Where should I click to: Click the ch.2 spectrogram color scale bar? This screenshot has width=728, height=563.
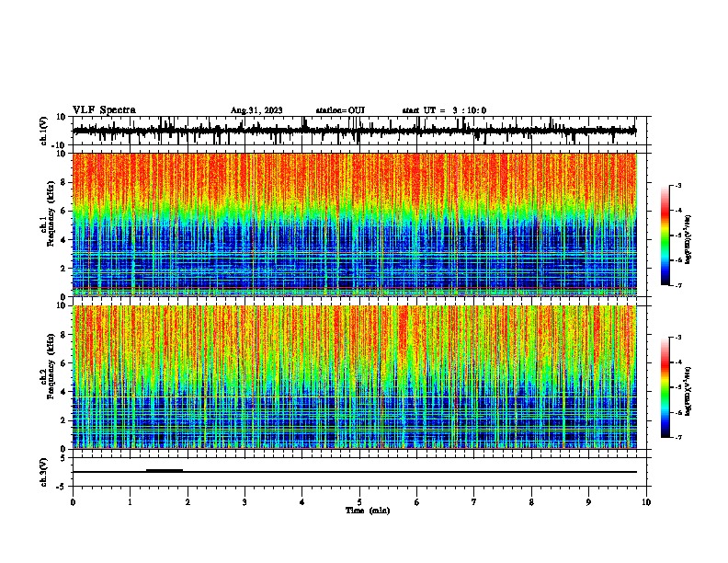click(x=665, y=387)
